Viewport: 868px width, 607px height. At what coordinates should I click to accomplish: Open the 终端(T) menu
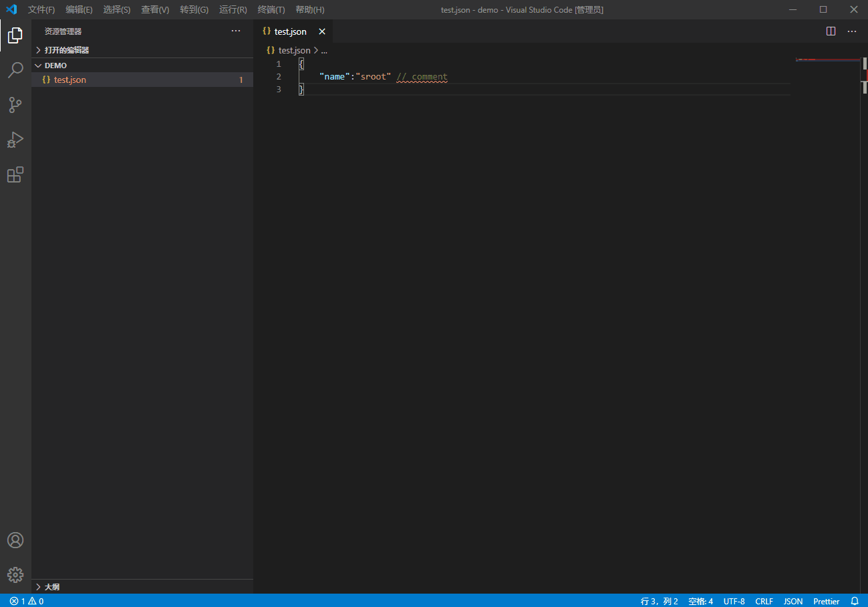point(271,9)
